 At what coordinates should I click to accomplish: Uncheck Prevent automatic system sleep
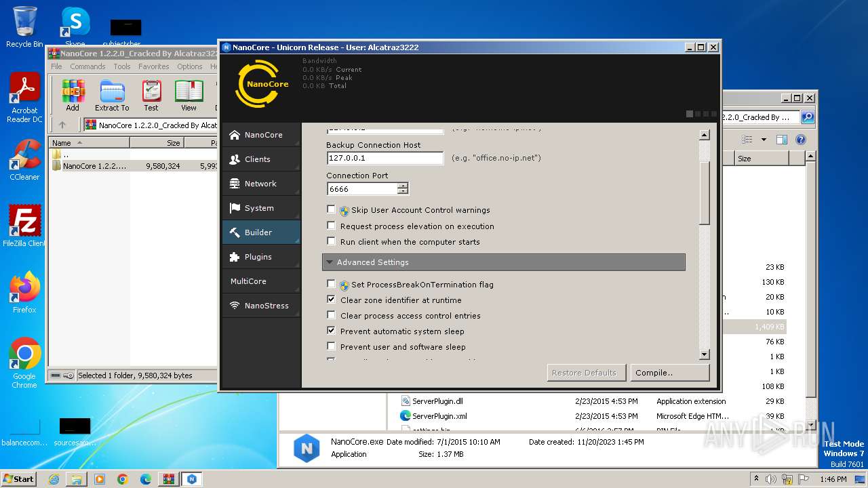[x=331, y=331]
